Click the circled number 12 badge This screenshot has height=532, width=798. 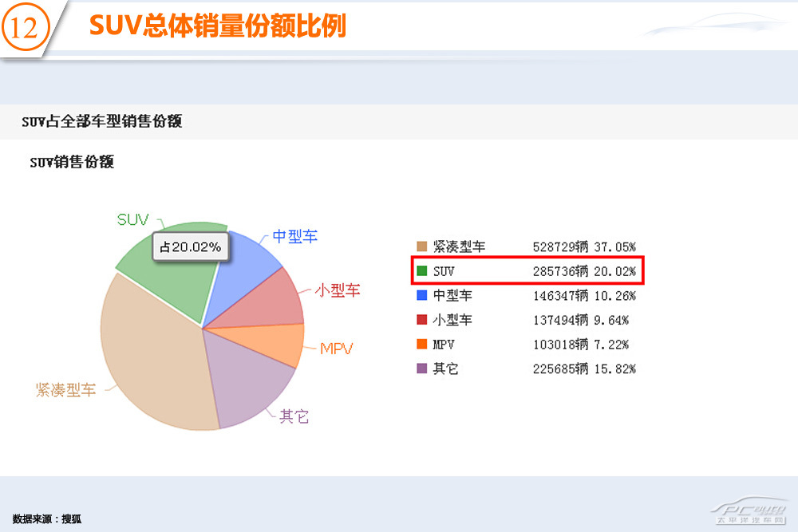[x=25, y=29]
